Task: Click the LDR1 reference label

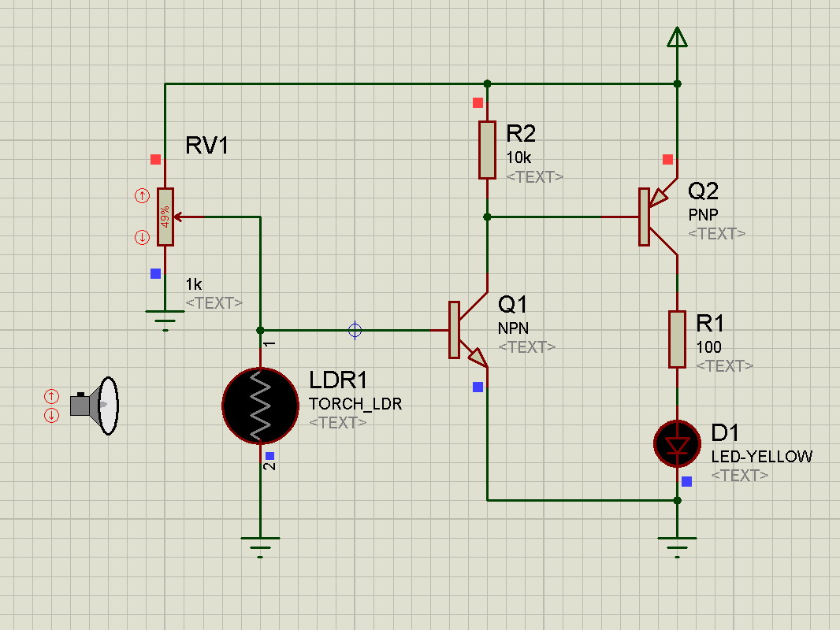Action: [338, 380]
